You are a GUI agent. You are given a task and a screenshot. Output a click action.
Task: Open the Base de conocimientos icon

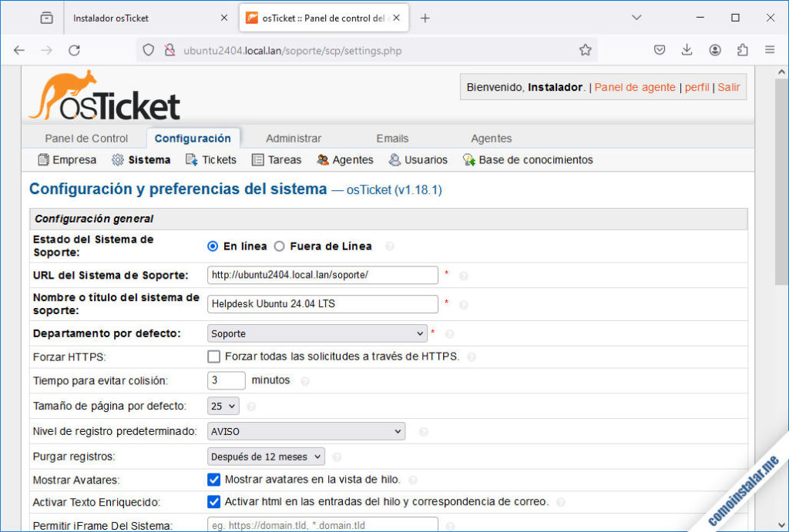pyautogui.click(x=467, y=159)
